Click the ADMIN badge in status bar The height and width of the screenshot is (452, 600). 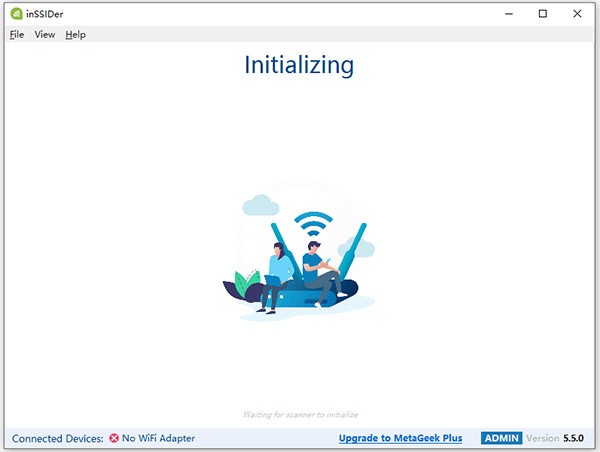click(500, 438)
